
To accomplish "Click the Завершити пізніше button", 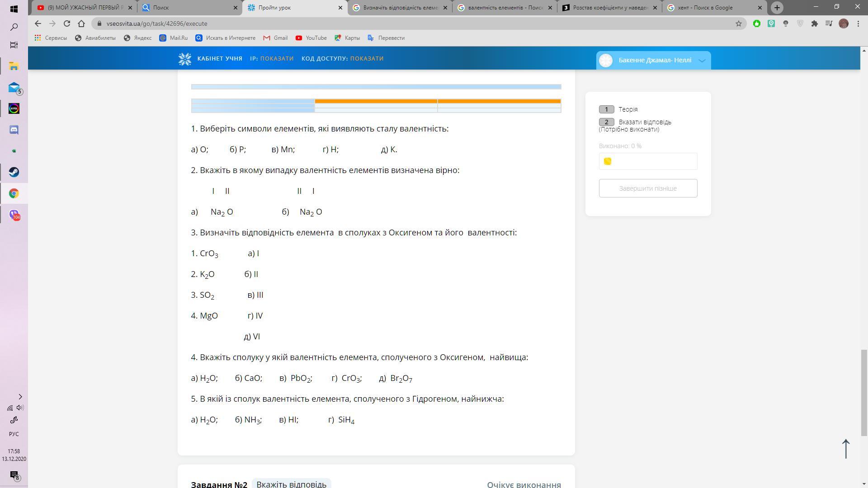I will (648, 188).
